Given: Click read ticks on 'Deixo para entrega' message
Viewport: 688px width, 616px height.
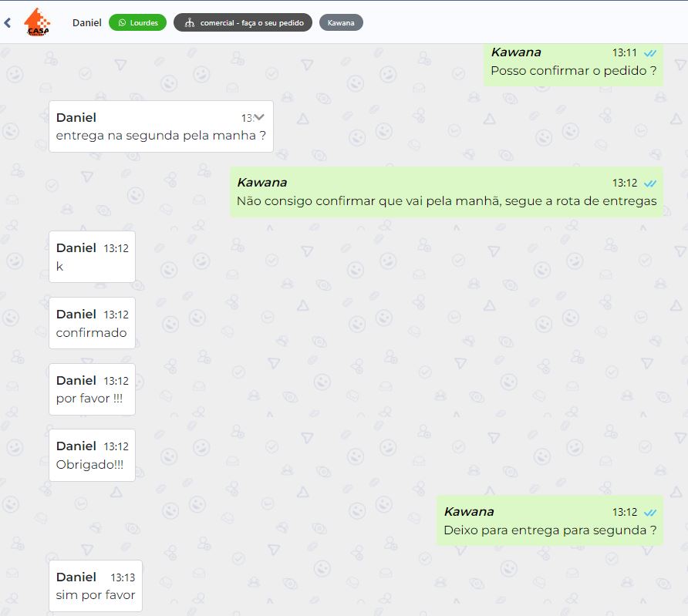Looking at the screenshot, I should click(650, 512).
